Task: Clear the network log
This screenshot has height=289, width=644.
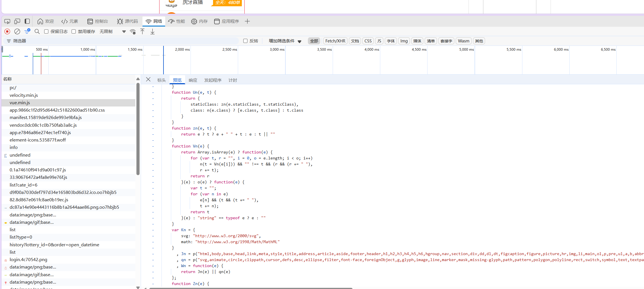Action: point(17,32)
